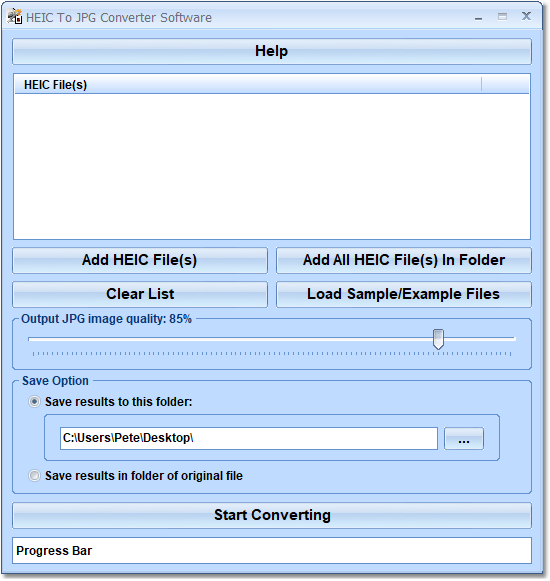Image resolution: width=550 pixels, height=581 pixels.
Task: Minimize the HEIC To JPG Converter window
Action: [x=478, y=17]
